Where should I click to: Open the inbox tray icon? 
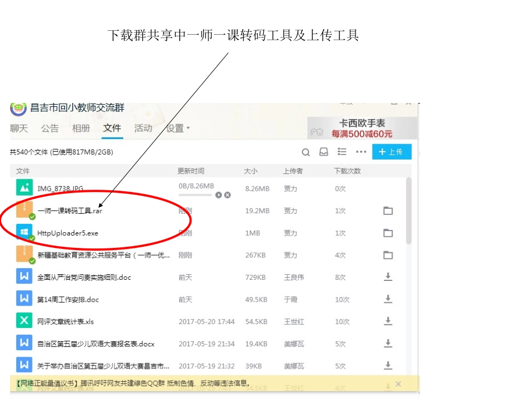[x=324, y=152]
